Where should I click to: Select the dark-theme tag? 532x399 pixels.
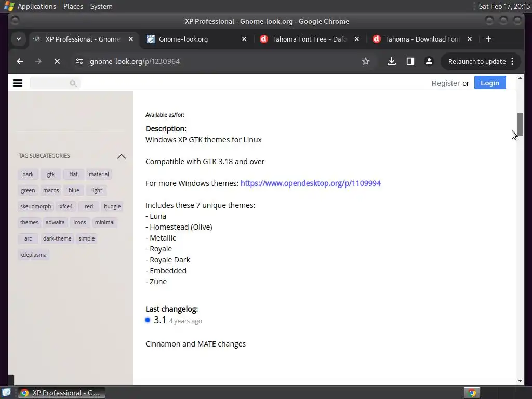point(57,238)
